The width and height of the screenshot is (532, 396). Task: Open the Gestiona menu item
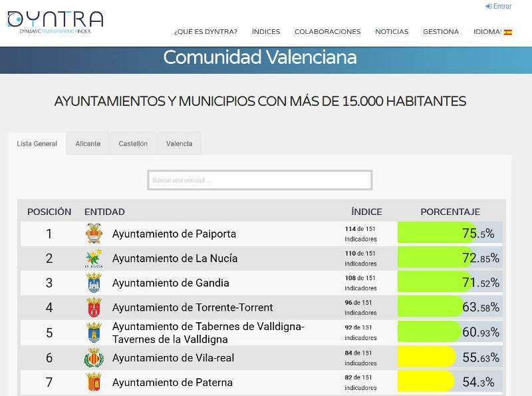[x=441, y=31]
